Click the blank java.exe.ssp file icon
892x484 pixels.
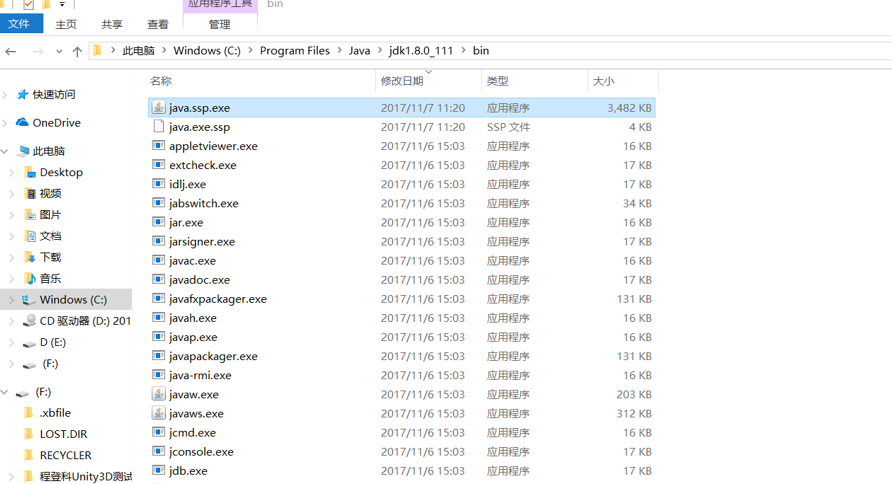(159, 126)
